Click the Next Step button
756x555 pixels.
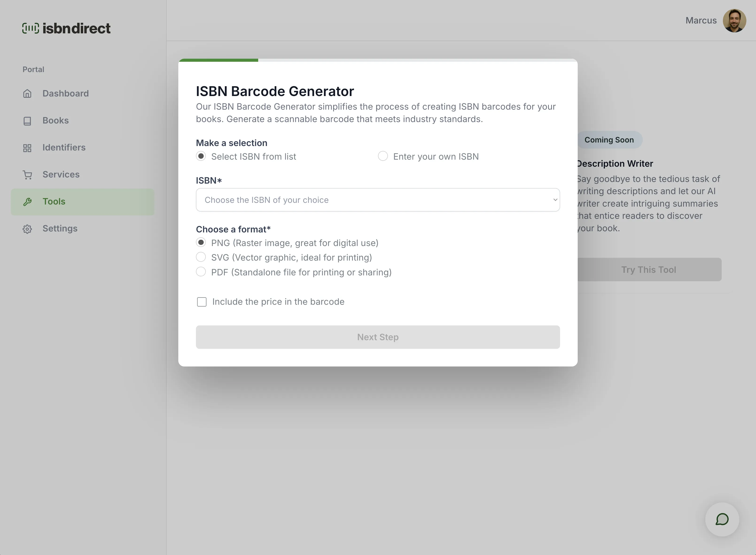point(377,337)
